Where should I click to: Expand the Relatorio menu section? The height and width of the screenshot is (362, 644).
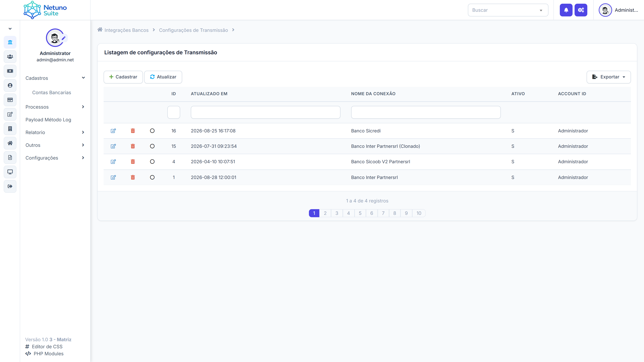click(55, 132)
